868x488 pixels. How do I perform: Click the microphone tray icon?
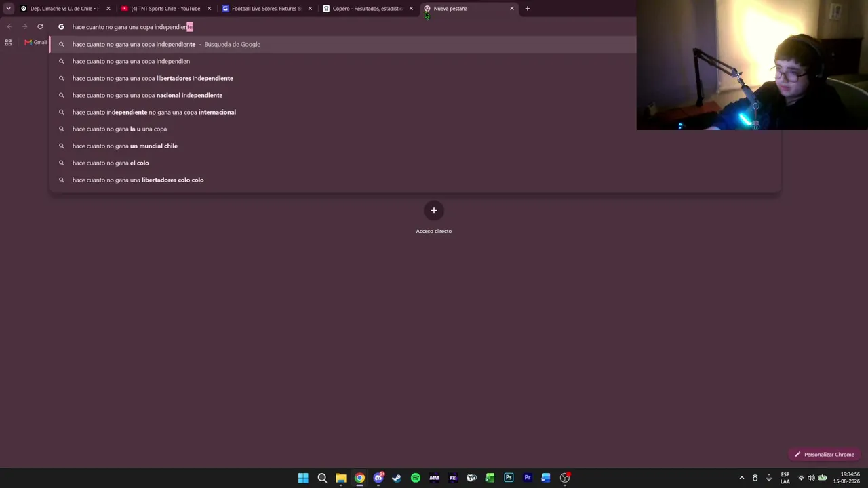click(x=768, y=478)
